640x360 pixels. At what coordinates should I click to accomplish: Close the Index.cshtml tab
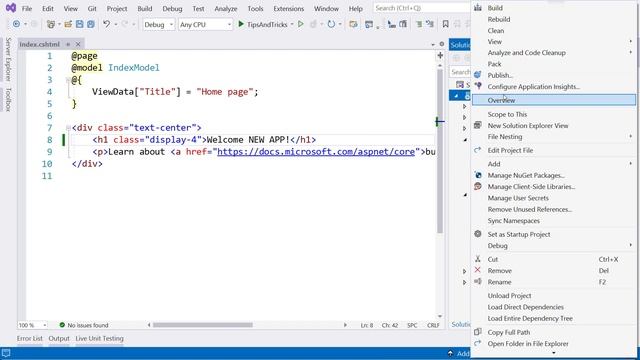[x=78, y=44]
